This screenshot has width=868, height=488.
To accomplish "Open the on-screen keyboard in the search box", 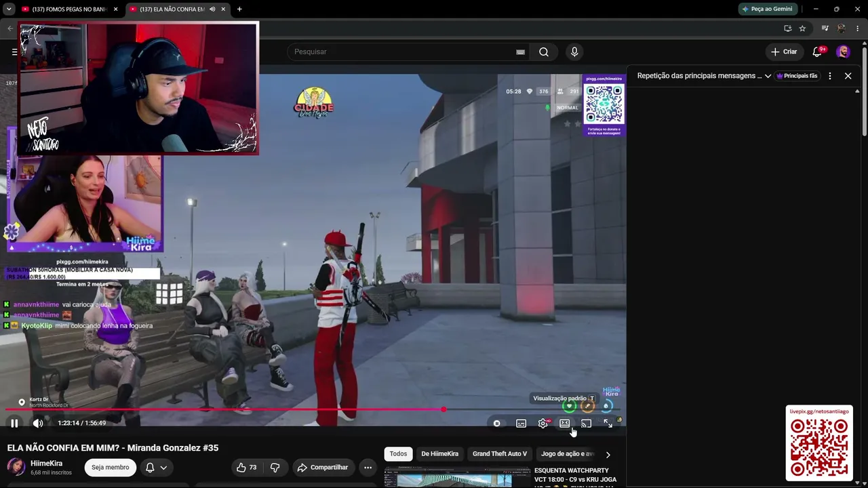I will pyautogui.click(x=520, y=52).
